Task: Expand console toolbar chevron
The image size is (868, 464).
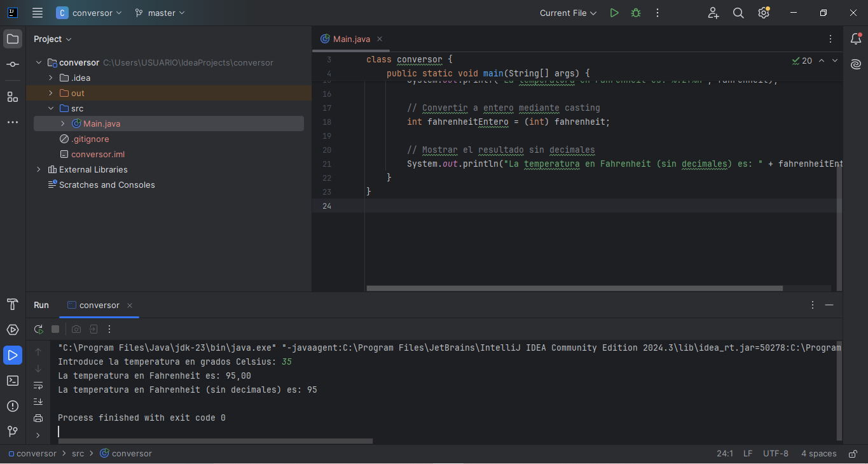Action: (x=38, y=435)
